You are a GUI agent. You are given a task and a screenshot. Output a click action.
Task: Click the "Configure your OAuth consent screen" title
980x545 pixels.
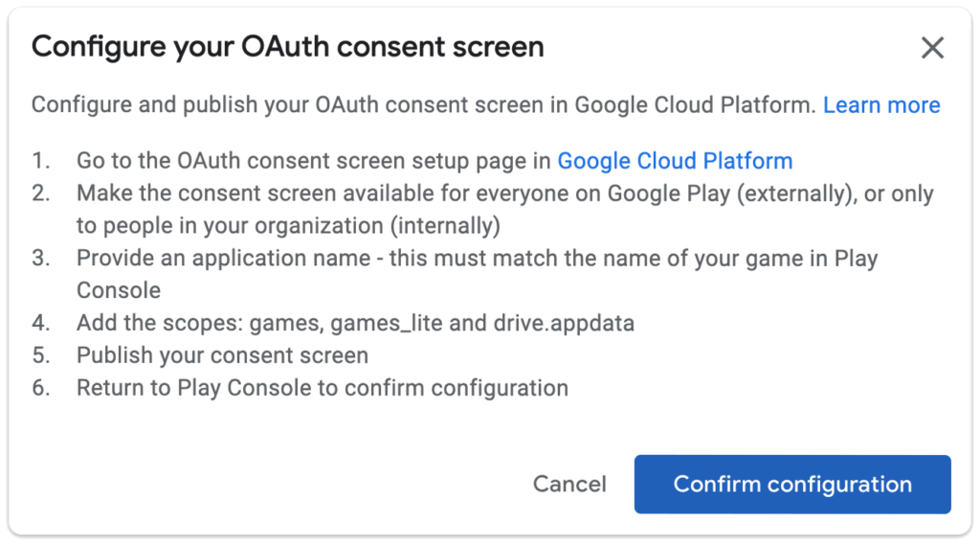click(287, 47)
